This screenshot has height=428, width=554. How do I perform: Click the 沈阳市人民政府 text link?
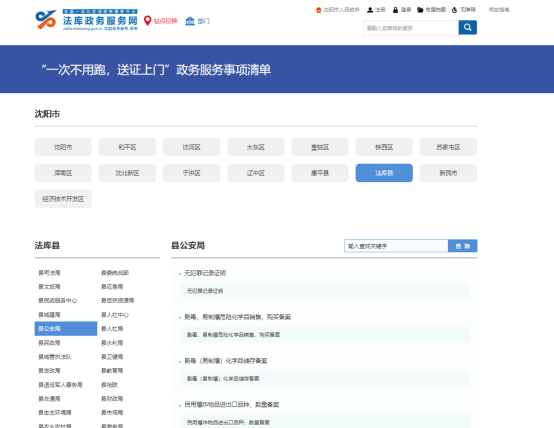[x=341, y=10]
